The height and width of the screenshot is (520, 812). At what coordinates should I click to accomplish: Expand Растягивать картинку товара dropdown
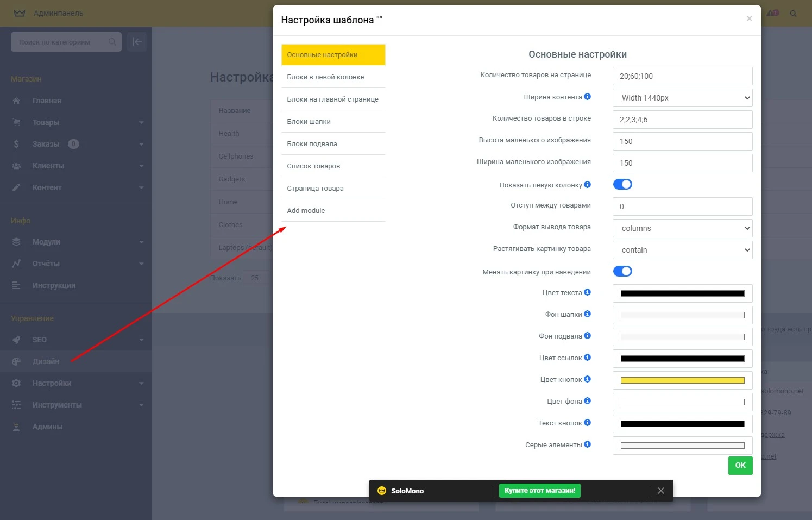click(x=682, y=250)
